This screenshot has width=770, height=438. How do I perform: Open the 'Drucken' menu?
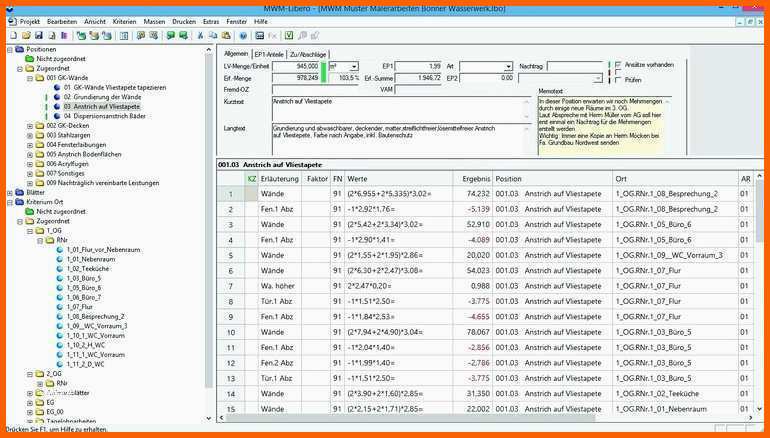click(x=184, y=22)
